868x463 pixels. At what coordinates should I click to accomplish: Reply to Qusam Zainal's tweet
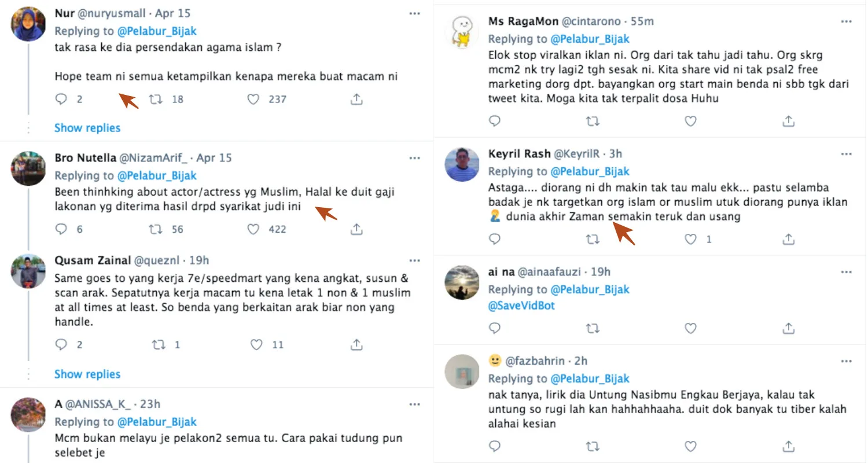(61, 345)
